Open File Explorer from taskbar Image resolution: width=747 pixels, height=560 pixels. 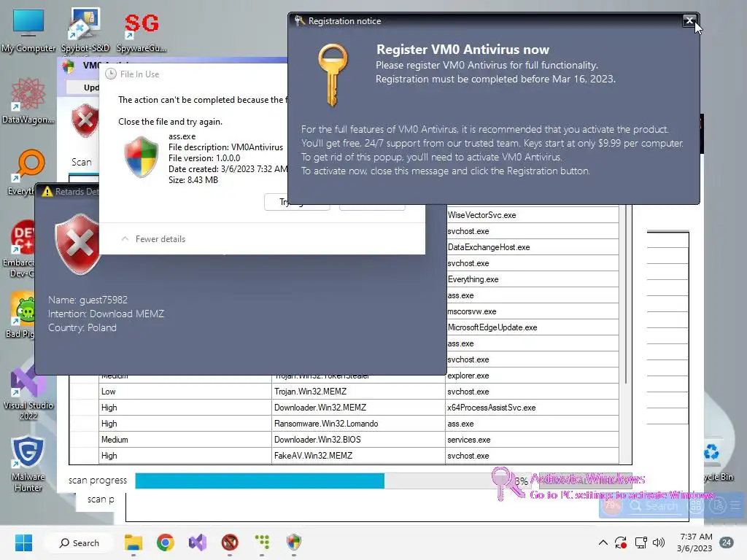(x=133, y=542)
